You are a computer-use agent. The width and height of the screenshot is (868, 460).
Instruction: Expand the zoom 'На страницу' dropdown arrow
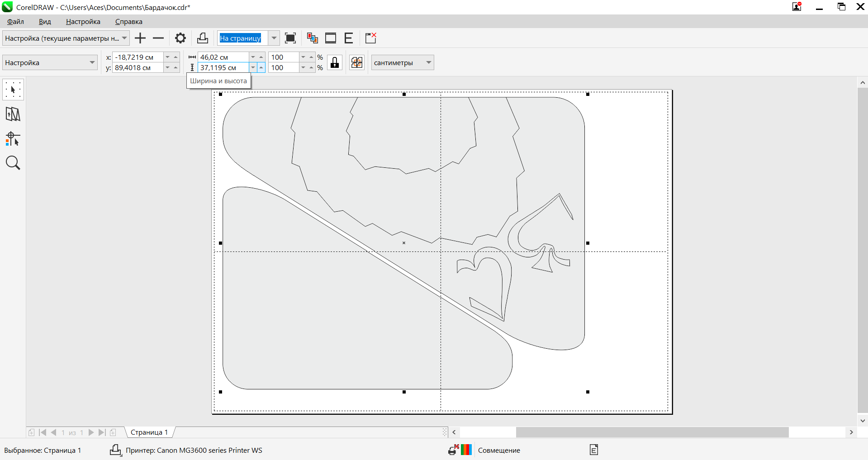coord(274,38)
